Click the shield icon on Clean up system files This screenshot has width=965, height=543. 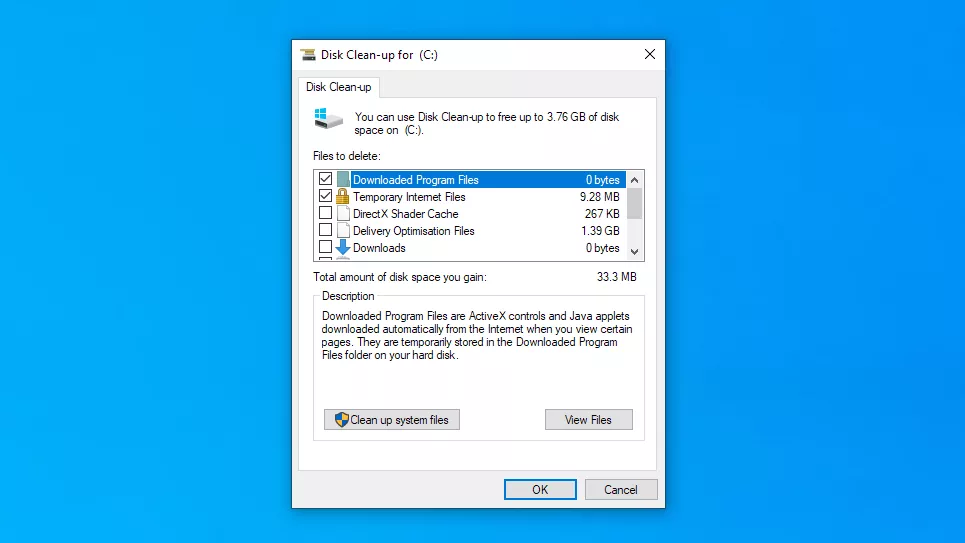click(x=342, y=420)
